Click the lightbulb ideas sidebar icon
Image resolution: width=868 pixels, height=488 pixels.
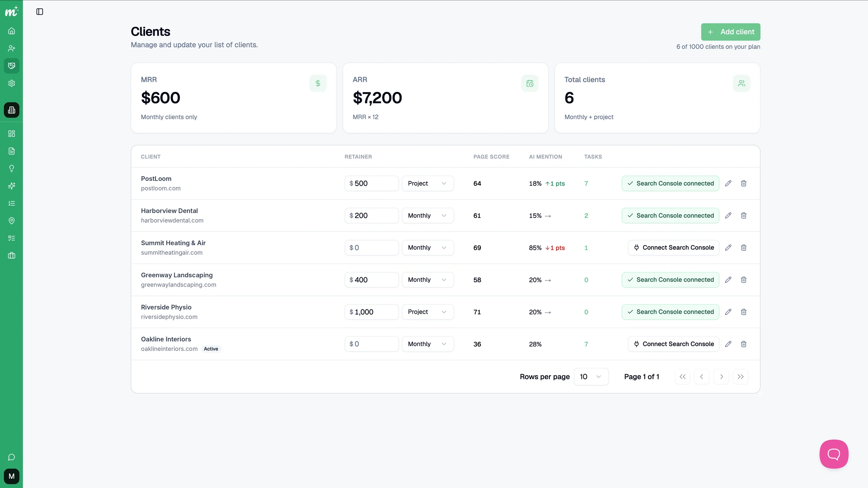pos(12,168)
